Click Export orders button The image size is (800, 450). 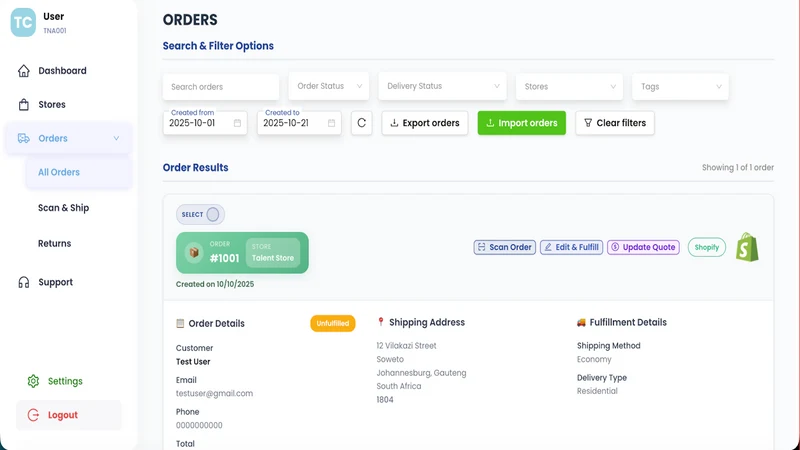pos(424,123)
